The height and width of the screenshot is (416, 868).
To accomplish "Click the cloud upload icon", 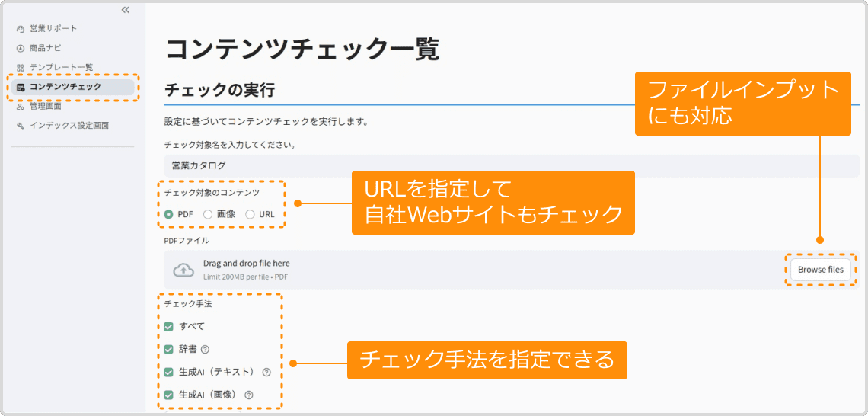I will [x=183, y=270].
